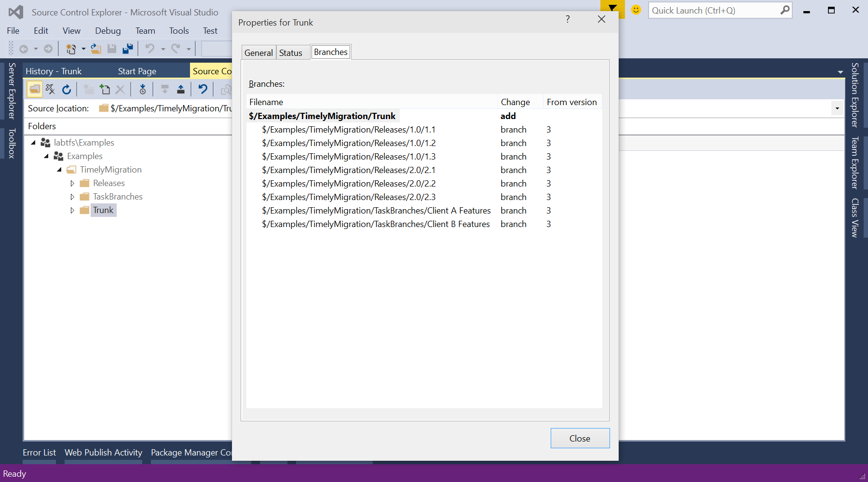Viewport: 868px width, 482px height.
Task: Click the Delete X icon in Source Control toolbar
Action: pos(121,89)
